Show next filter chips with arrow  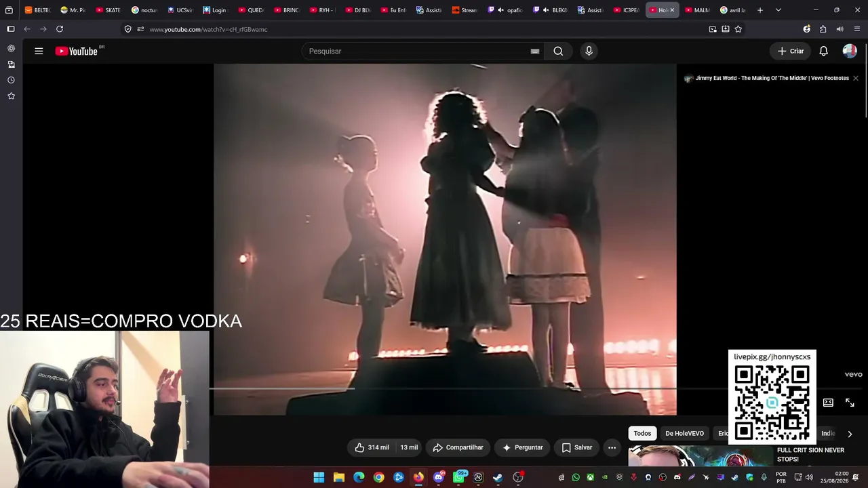coord(850,434)
